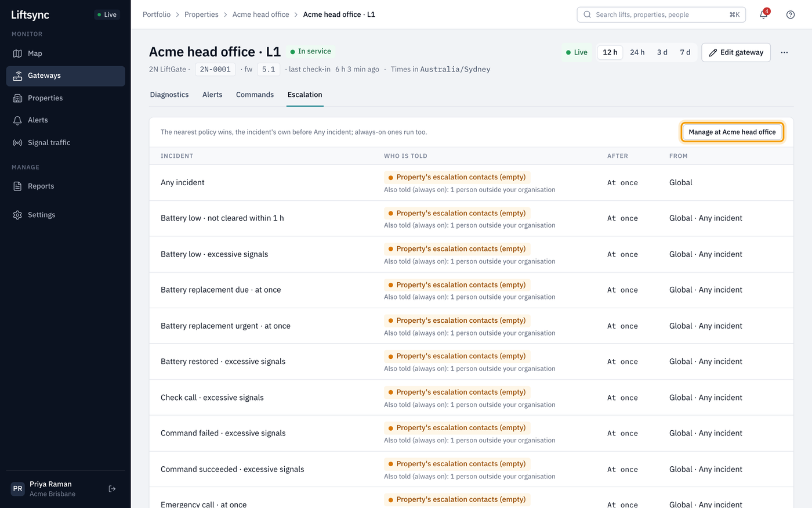
Task: Click the Gateways router icon in sidebar
Action: (x=17, y=75)
